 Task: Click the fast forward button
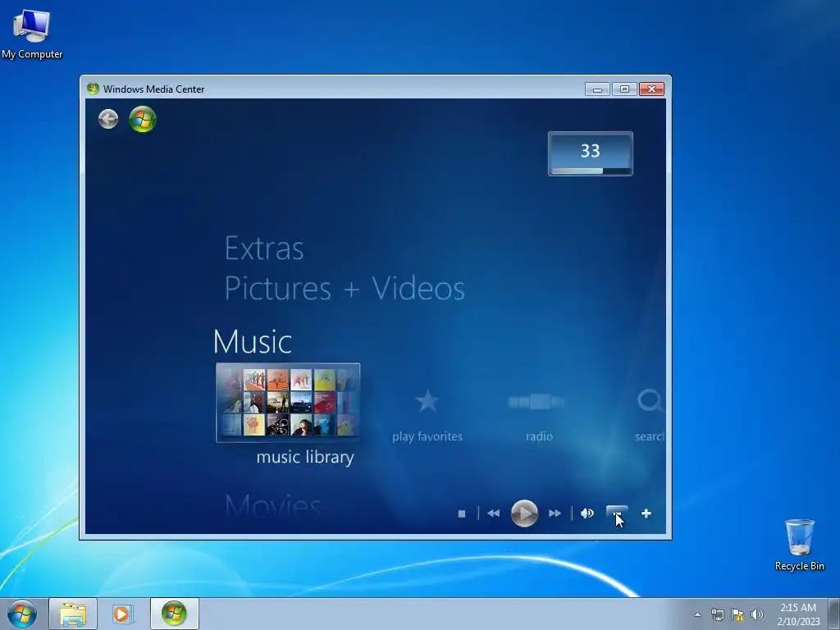555,514
